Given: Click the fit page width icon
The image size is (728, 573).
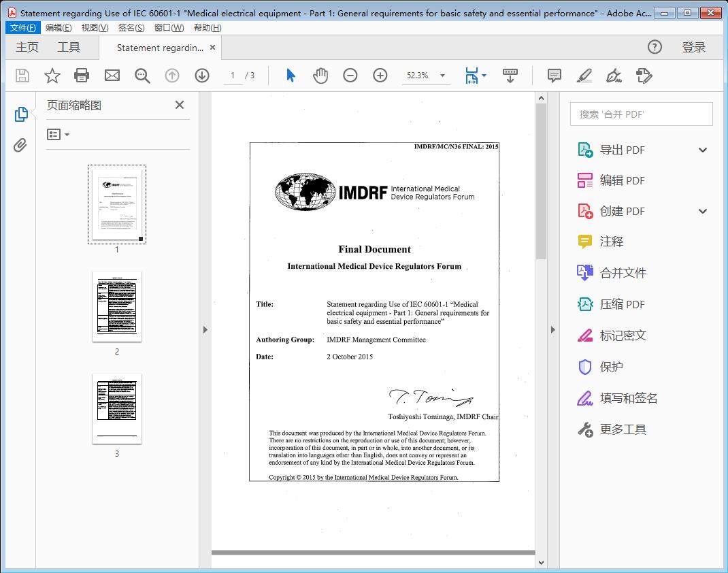Looking at the screenshot, I should (x=471, y=76).
